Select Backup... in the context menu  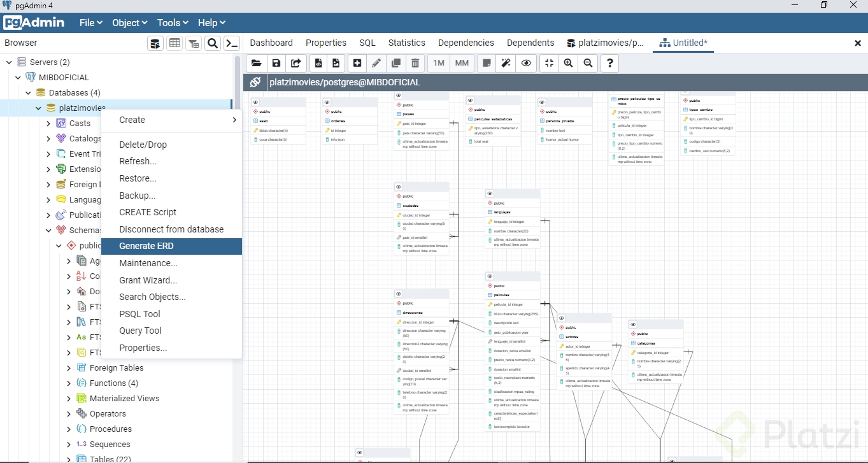tap(171, 196)
